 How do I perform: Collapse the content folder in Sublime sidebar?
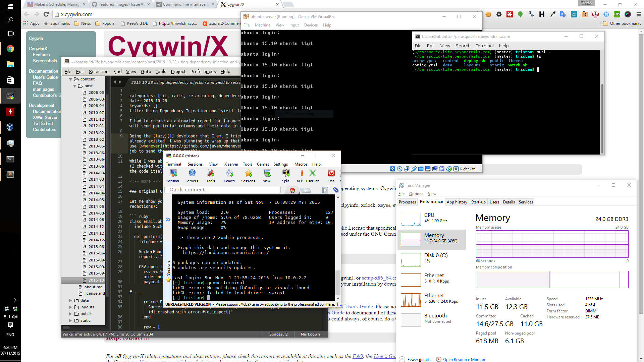71,79
